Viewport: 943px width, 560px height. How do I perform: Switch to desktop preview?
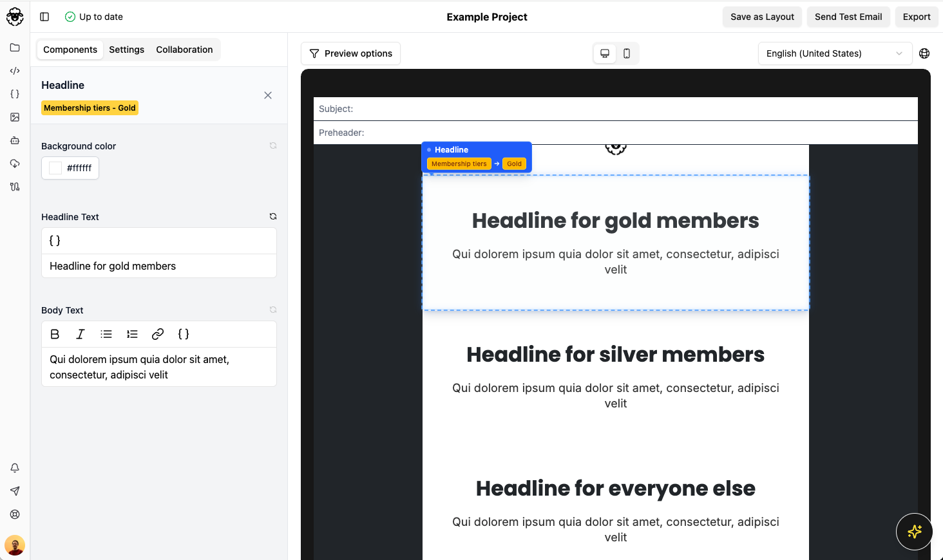point(605,53)
